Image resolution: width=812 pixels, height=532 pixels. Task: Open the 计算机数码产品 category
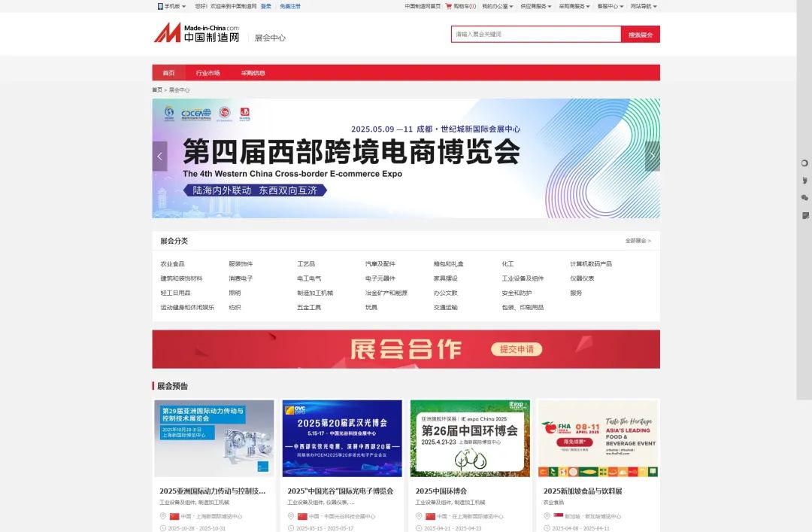(591, 264)
